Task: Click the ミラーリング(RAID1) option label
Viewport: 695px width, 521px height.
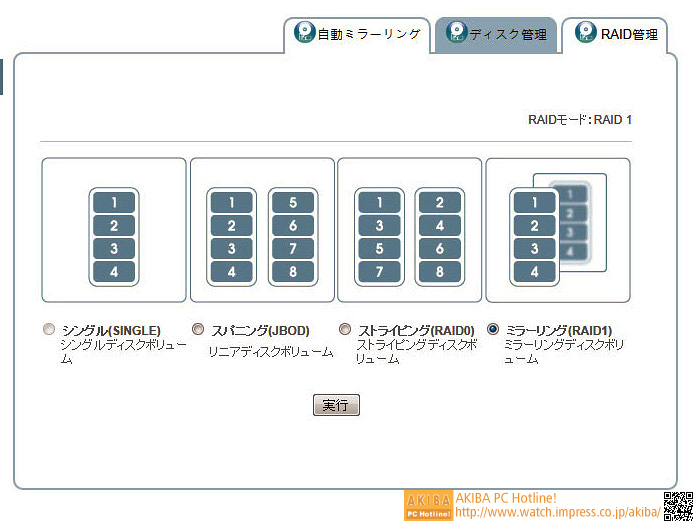Action: [x=559, y=330]
